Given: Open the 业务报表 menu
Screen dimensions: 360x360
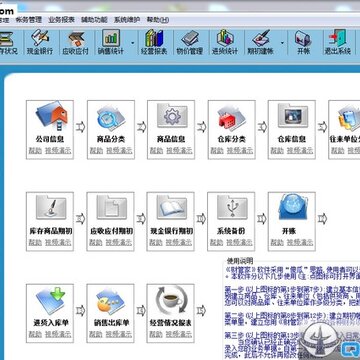Looking at the screenshot, I should tap(61, 20).
